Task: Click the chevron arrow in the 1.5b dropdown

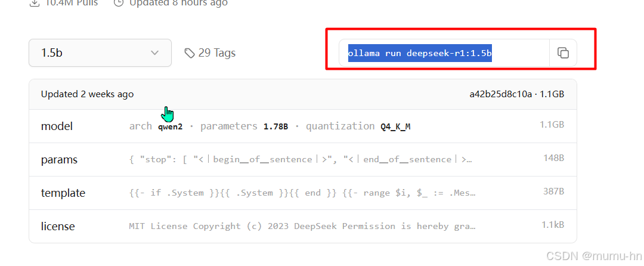Action: pyautogui.click(x=154, y=53)
